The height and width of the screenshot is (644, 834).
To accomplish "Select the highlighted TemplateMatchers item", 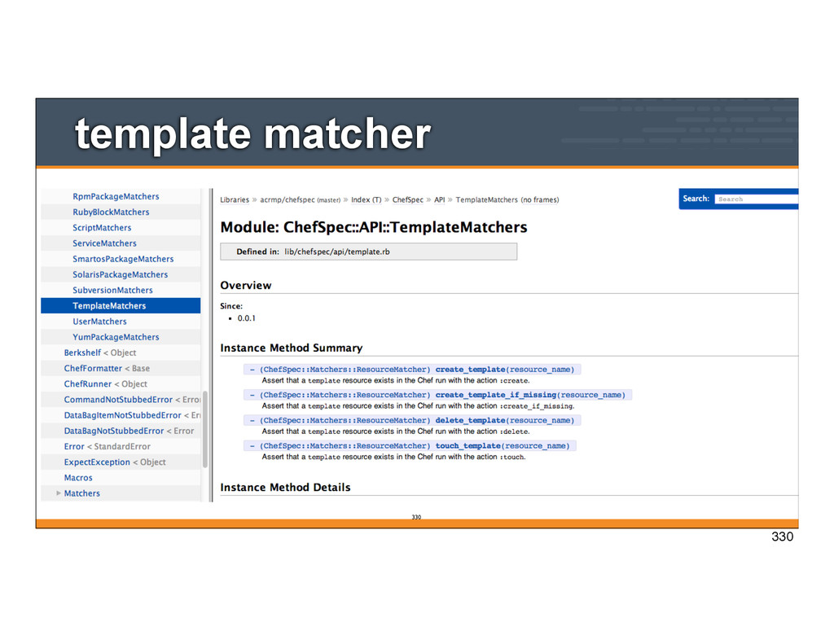I will (109, 306).
